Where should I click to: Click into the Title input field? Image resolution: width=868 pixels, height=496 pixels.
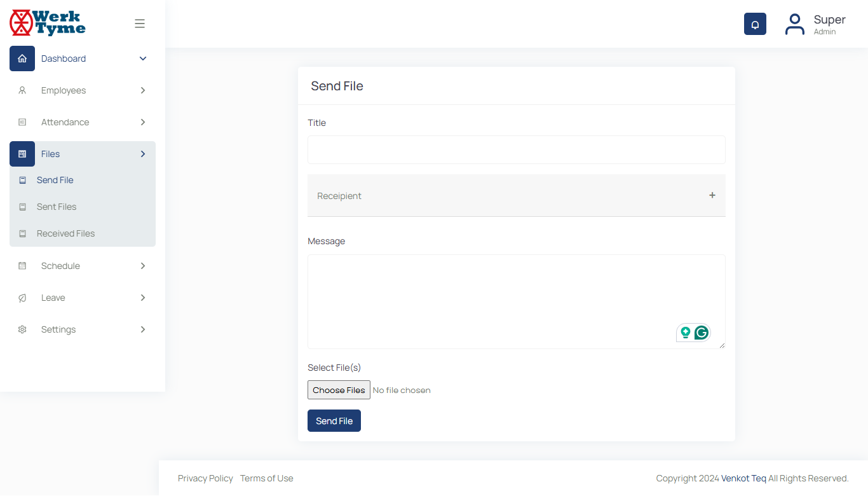click(x=516, y=150)
